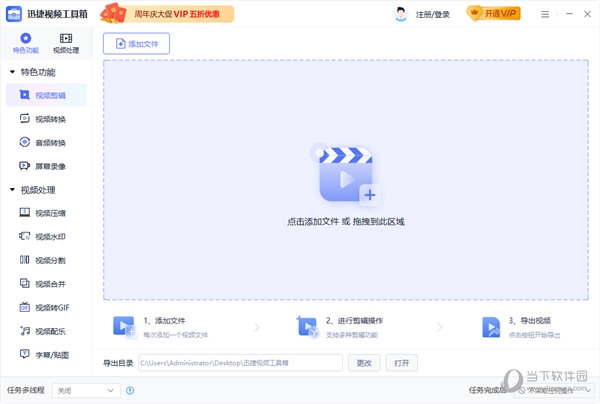Screen dimensions: 600x404
Task: Open 字幕/贴图 tool
Action: tap(46, 355)
